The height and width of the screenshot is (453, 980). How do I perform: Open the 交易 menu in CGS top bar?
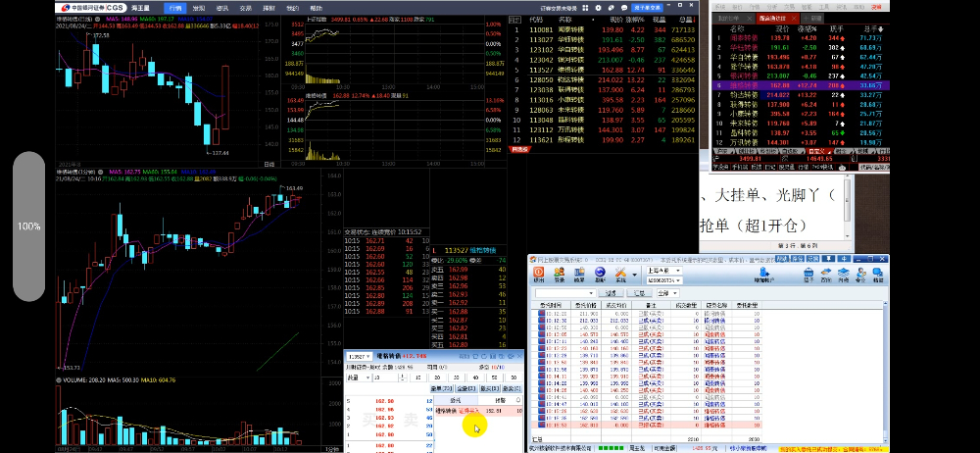point(246,8)
